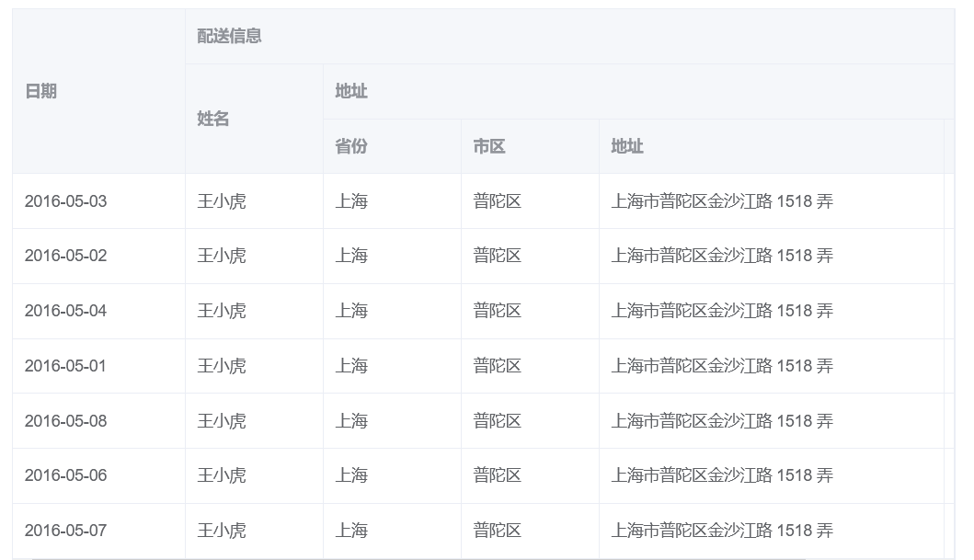Click the 省份 column header
Viewport: 974px width, 560px height.
(351, 146)
